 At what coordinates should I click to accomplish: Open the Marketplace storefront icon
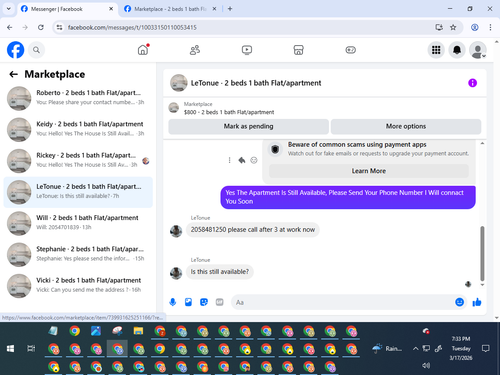coord(298,50)
